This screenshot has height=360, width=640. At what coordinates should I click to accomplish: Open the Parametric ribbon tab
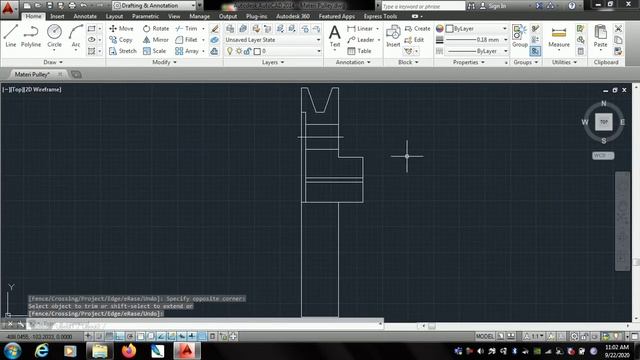click(x=145, y=16)
